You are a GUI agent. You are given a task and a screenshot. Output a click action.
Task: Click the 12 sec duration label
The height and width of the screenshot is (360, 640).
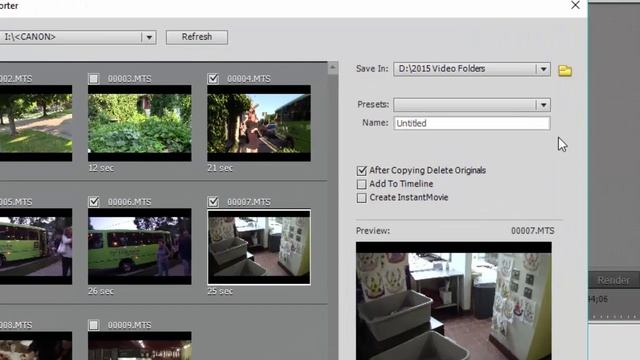101,168
